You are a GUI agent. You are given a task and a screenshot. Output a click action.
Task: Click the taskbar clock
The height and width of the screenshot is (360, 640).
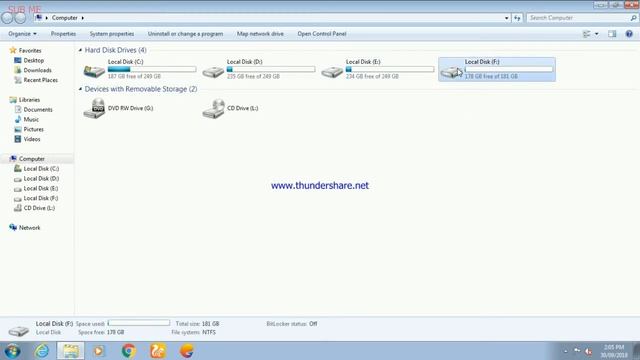(x=614, y=351)
